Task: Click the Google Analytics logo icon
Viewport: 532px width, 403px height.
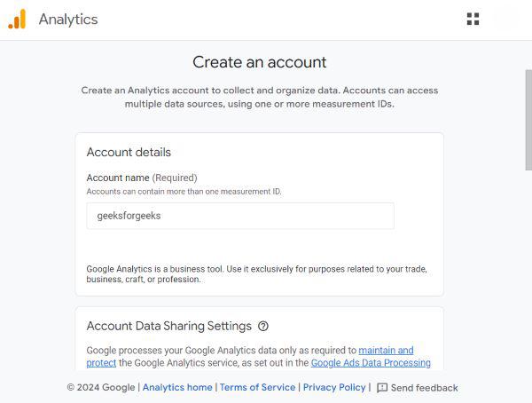Action: pos(17,19)
